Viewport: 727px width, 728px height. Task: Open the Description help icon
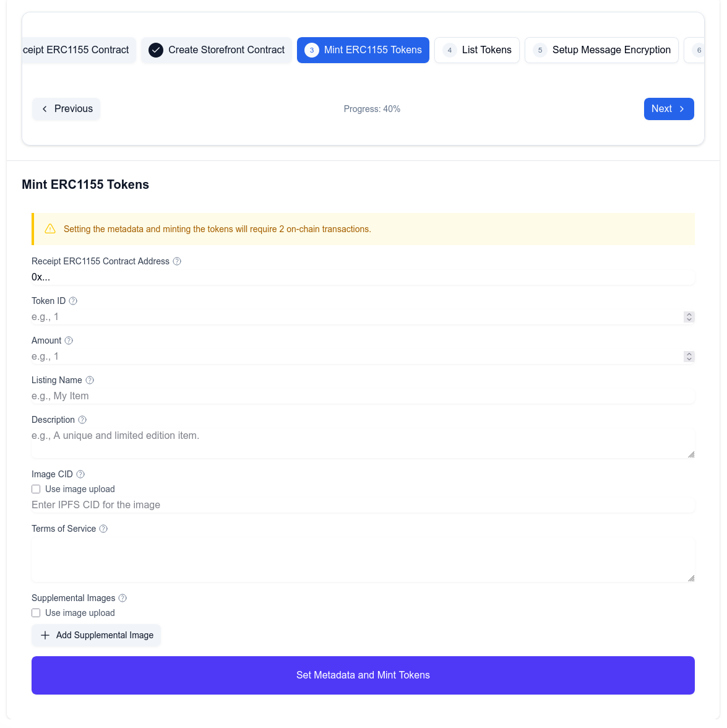pyautogui.click(x=81, y=420)
